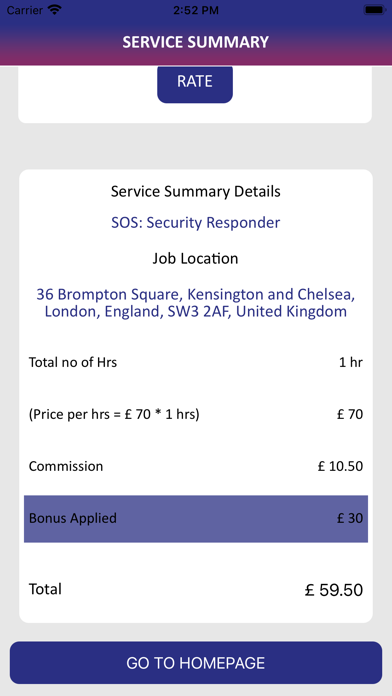This screenshot has height=696, width=392.
Task: Tap the £ 30 bonus amount
Action: coord(350,518)
